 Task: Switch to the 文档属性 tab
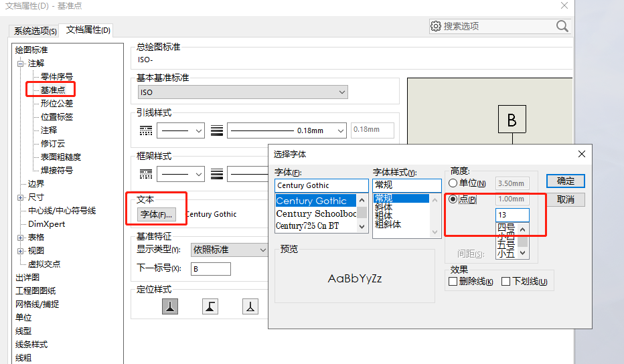[88, 30]
